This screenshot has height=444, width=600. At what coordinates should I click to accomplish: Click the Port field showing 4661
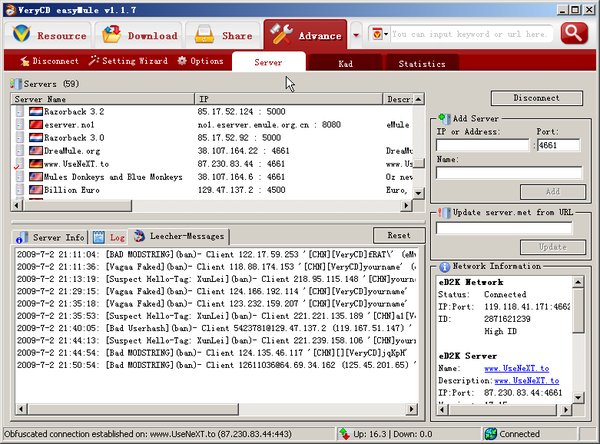pyautogui.click(x=558, y=145)
